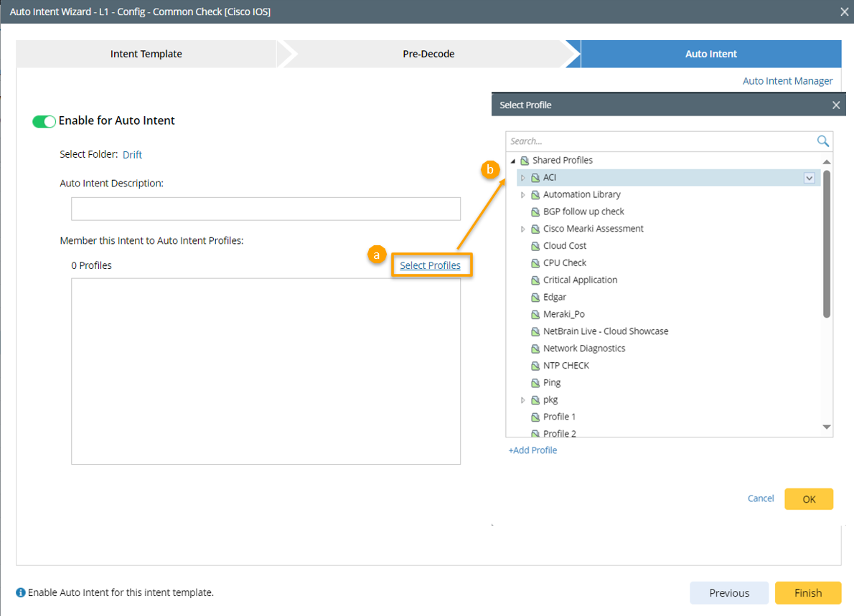Click the CPU Check profile icon
Screen dimensions: 854x616
[535, 263]
